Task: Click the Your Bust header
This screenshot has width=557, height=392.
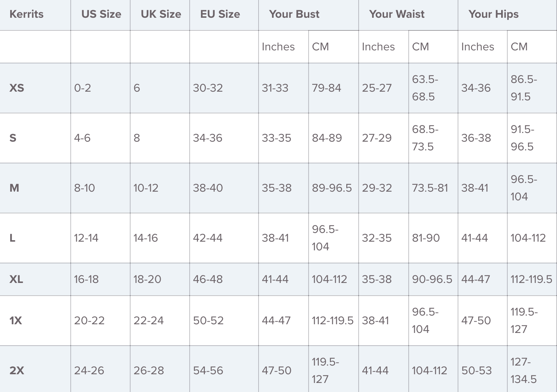Action: [294, 14]
